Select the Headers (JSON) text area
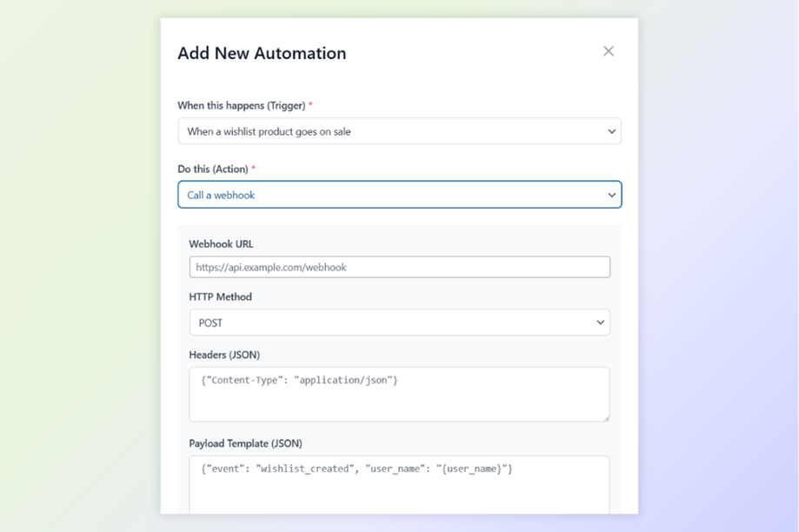Screen dimensions: 799x532 click(399, 394)
